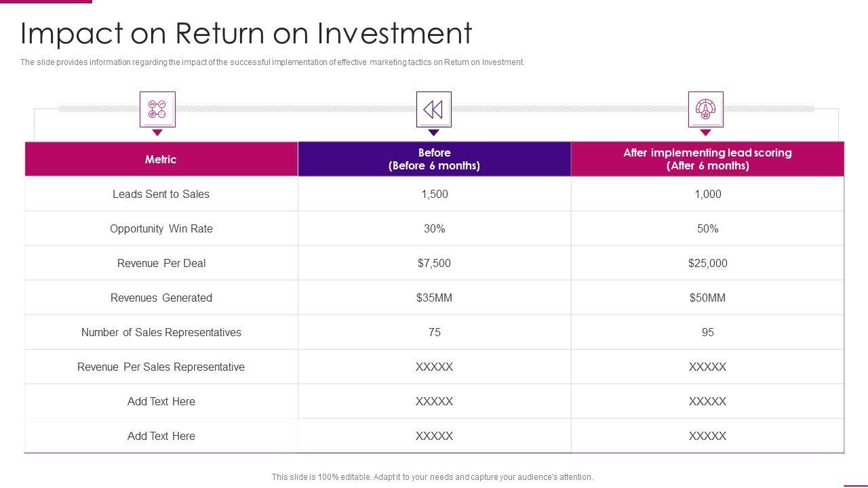Click the triangle pointer below the workflow icon
This screenshot has height=488, width=868.
(157, 133)
